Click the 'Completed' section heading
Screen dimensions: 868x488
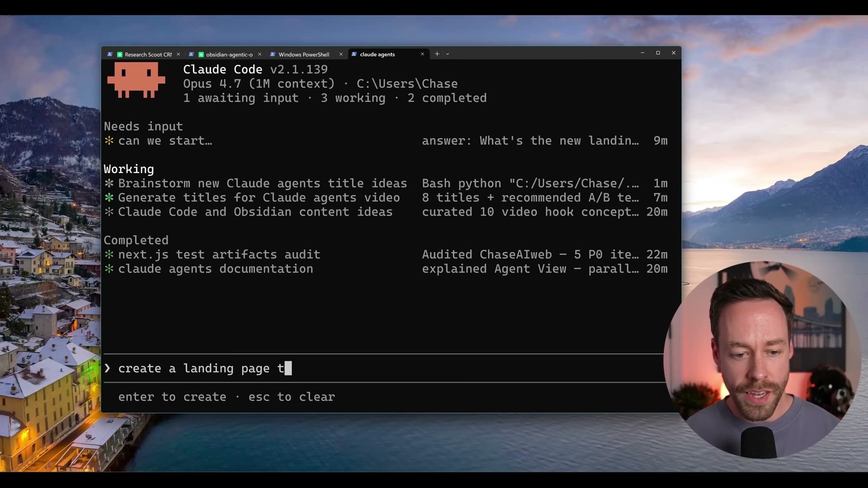(x=136, y=240)
